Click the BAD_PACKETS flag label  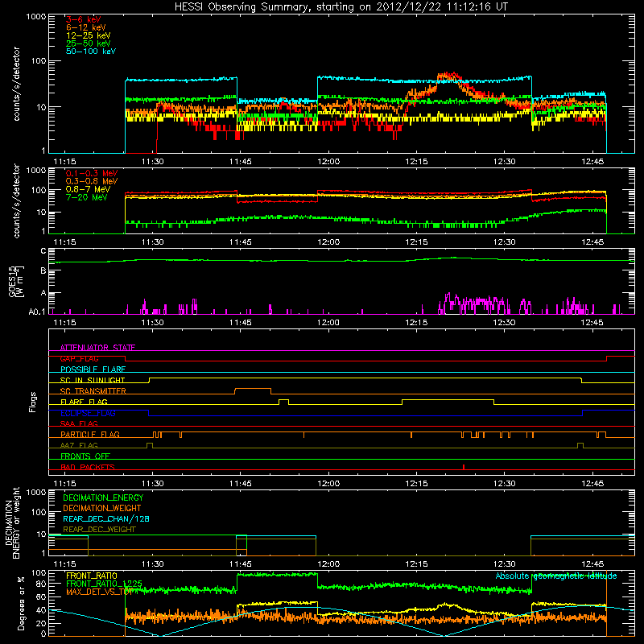click(x=88, y=467)
